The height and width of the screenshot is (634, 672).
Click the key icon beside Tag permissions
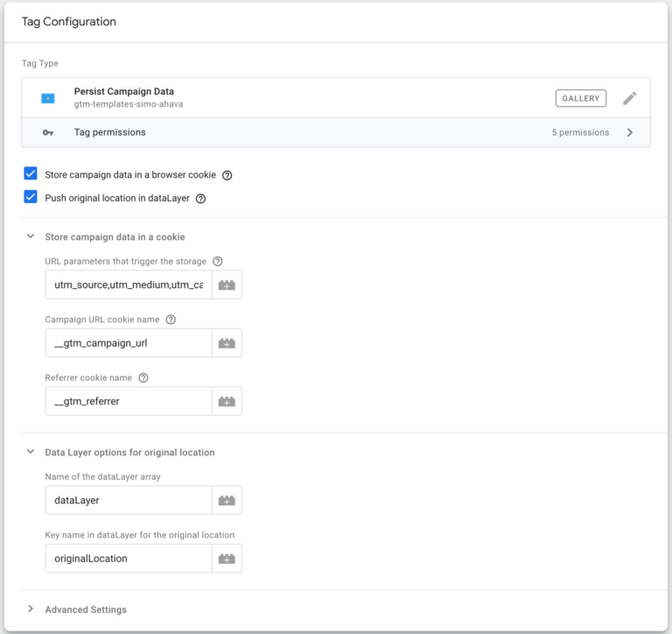48,132
